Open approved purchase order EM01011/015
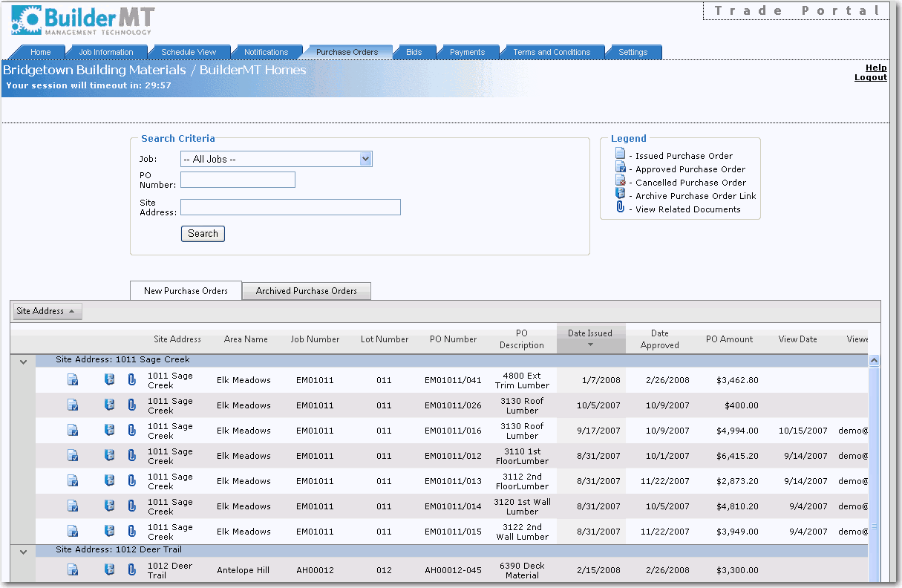902x588 pixels. (73, 532)
